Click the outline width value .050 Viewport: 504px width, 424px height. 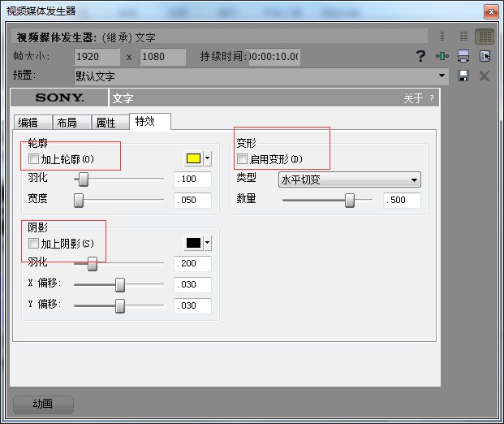192,200
